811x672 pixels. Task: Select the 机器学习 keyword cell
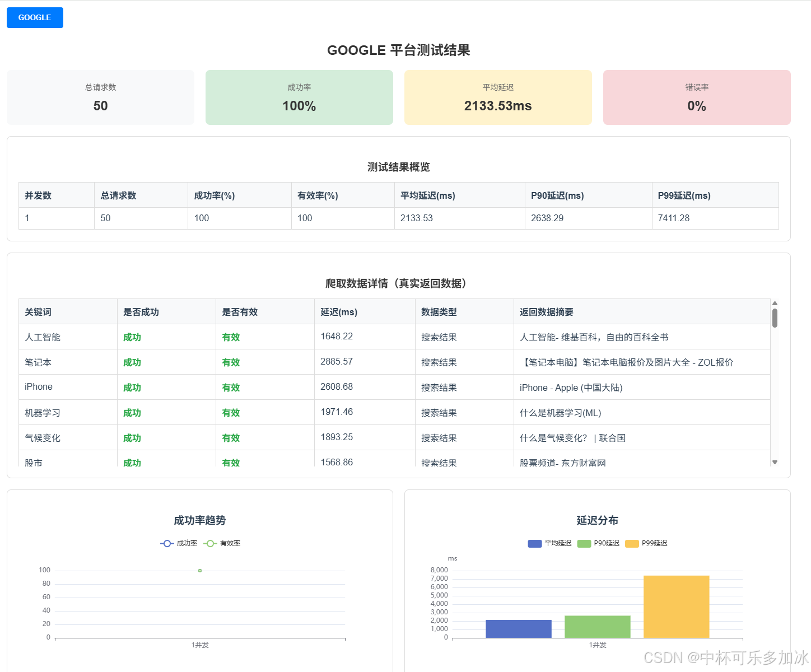[68, 413]
